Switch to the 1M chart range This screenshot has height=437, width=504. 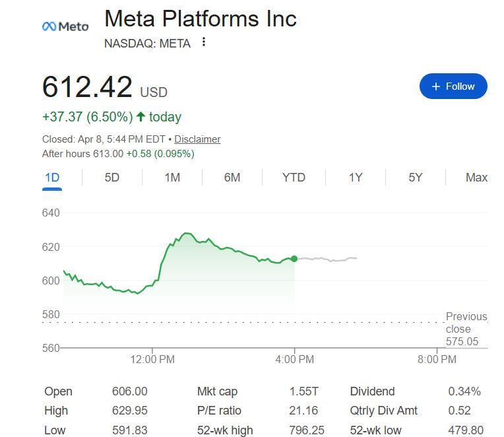pos(172,177)
